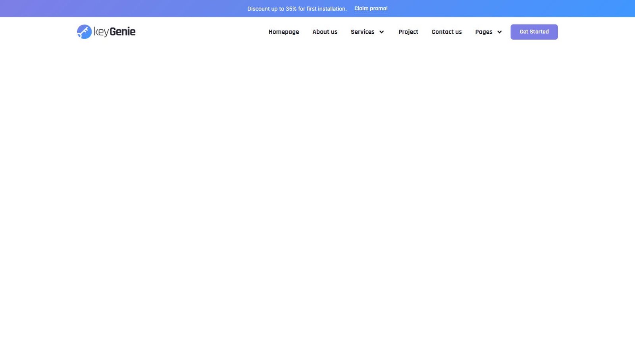Click the 'Claim promo!' link
Image resolution: width=635 pixels, height=364 pixels.
371,9
